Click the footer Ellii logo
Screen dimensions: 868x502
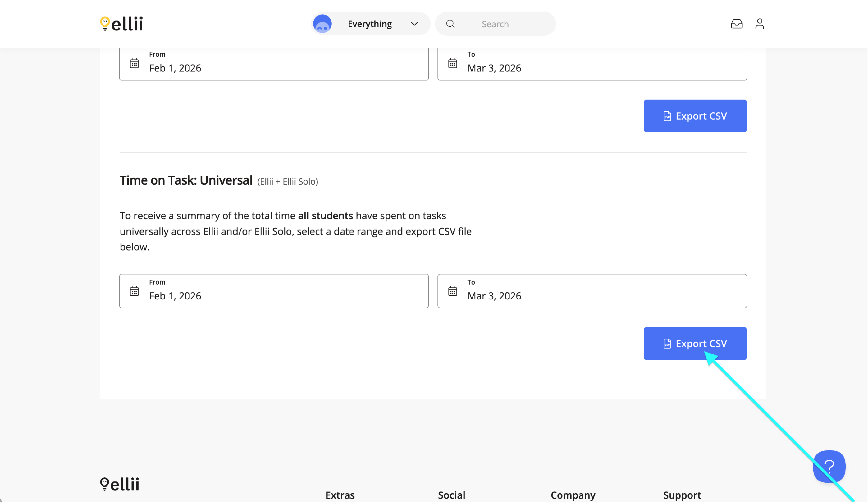(x=120, y=484)
